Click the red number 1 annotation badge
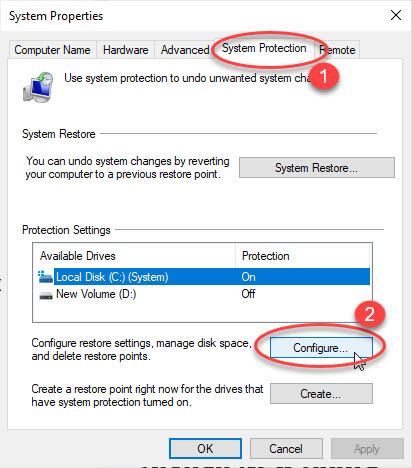412x468 pixels. pos(323,77)
